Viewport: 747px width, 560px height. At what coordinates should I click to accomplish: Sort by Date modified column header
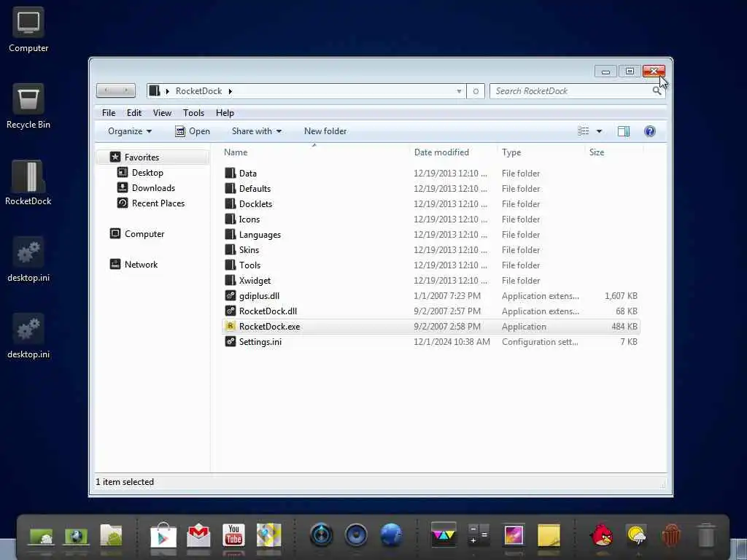pos(452,152)
